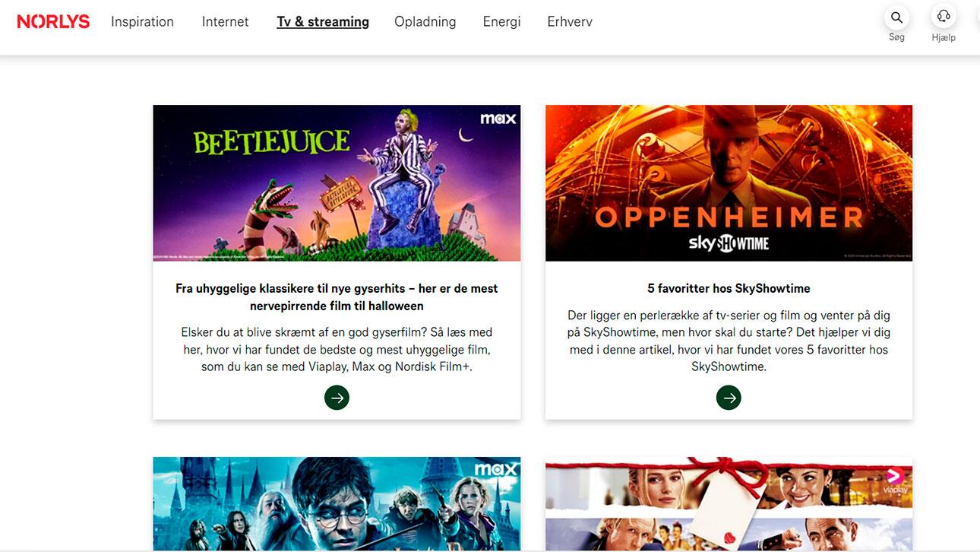Open the Harry Potter Max banner image
The image size is (980, 552).
(337, 503)
